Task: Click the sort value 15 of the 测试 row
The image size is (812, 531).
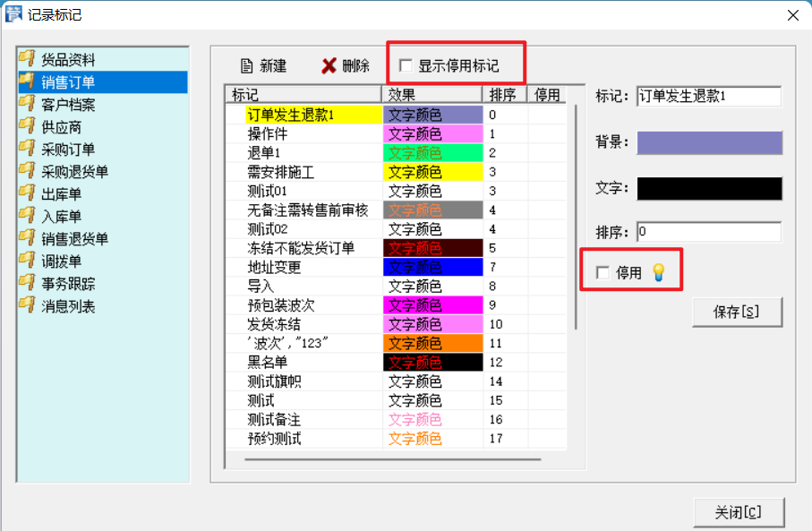Action: pyautogui.click(x=496, y=400)
